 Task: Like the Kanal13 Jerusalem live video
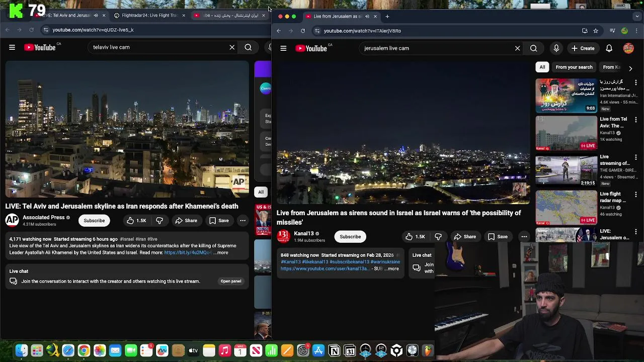415,237
